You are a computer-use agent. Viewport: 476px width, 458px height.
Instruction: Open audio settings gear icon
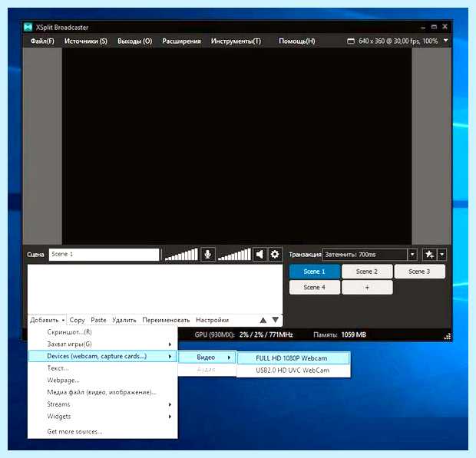click(x=275, y=254)
